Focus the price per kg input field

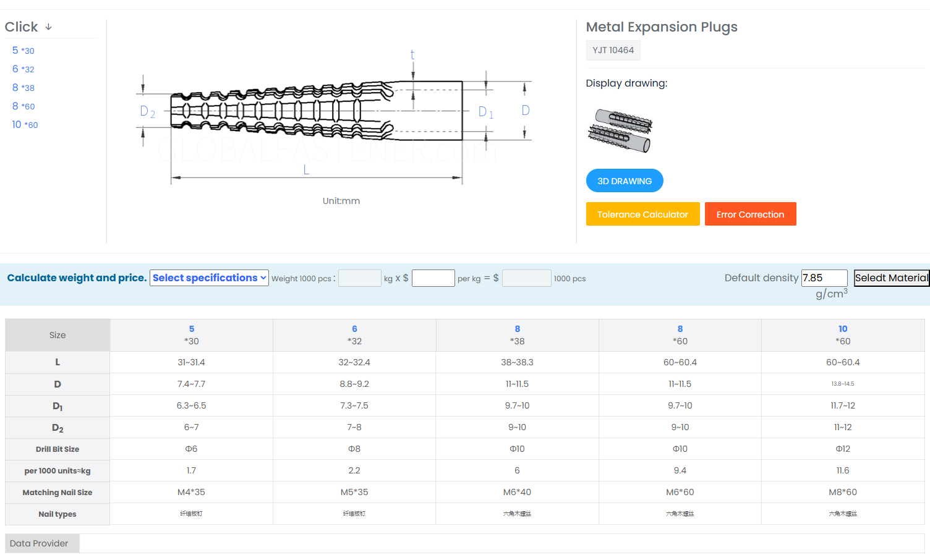433,278
